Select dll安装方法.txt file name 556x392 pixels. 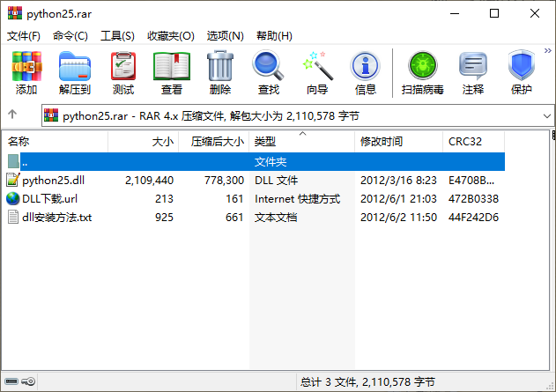click(x=56, y=218)
